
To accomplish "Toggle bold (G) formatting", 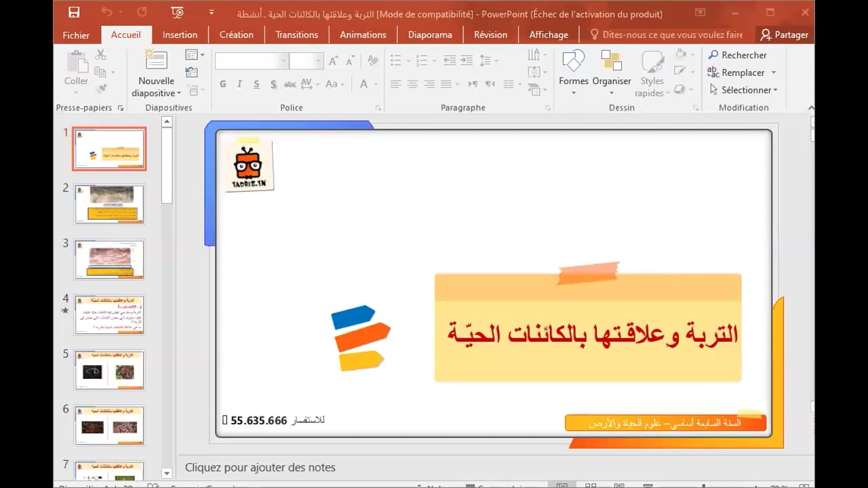I will click(223, 84).
